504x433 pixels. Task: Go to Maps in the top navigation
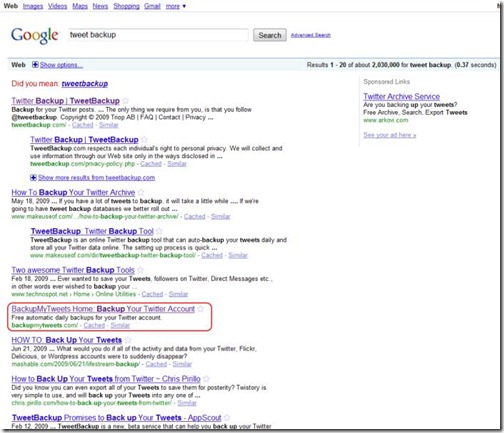pos(80,6)
